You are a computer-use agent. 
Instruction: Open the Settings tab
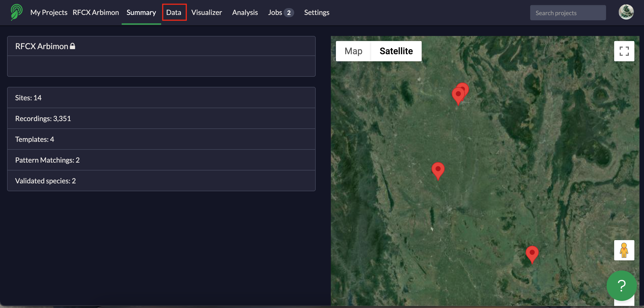(316, 12)
